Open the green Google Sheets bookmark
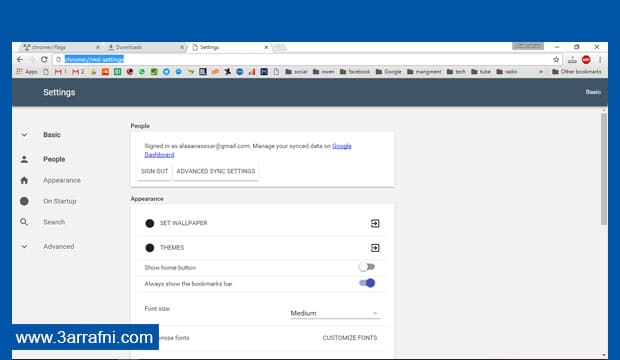Viewport: 620px width, 360px height. (x=117, y=72)
